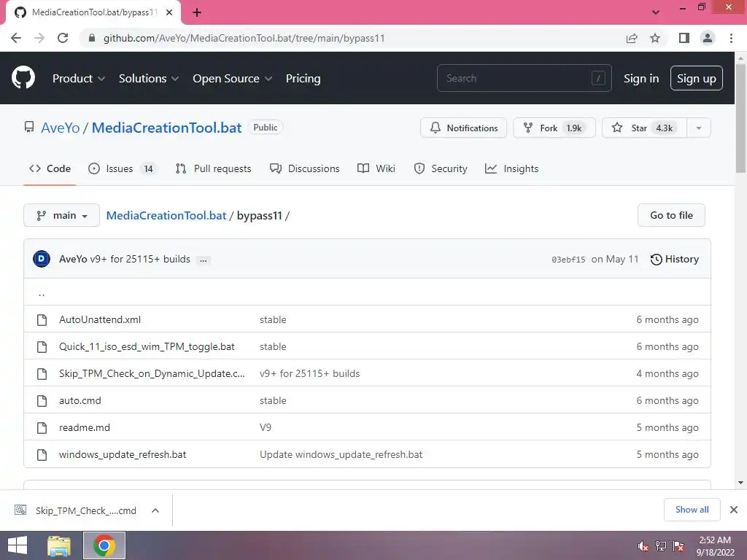The height and width of the screenshot is (560, 747).
Task: Go to parent directory (..)
Action: coord(42,293)
